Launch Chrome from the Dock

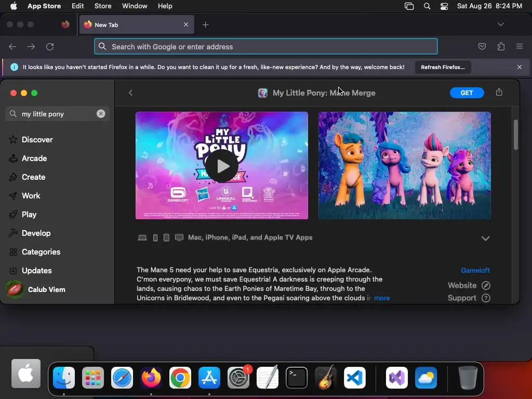tap(180, 377)
